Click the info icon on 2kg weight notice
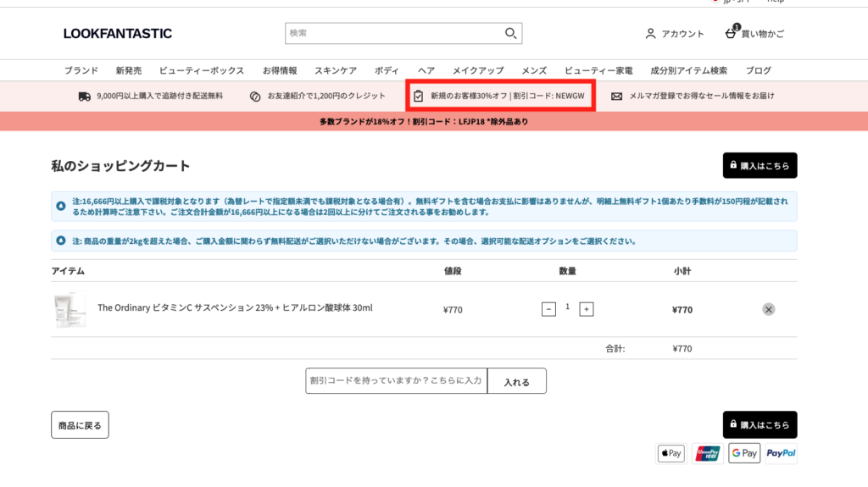868x487 pixels. (x=61, y=241)
